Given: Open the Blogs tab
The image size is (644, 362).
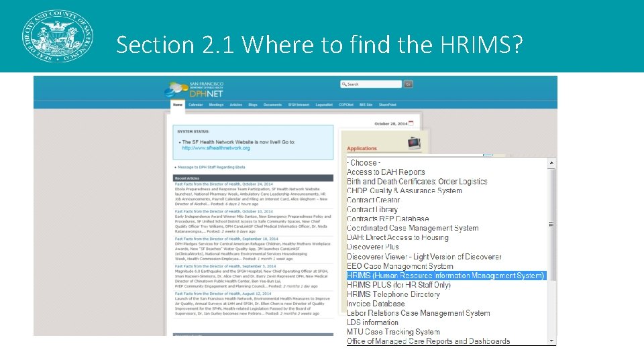Looking at the screenshot, I should coord(253,105).
